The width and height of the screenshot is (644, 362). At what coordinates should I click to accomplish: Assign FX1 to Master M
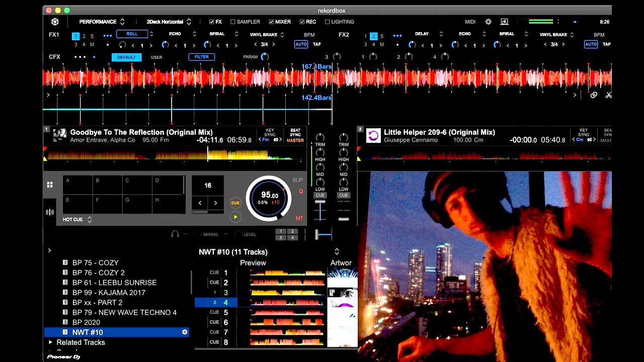coord(92,44)
